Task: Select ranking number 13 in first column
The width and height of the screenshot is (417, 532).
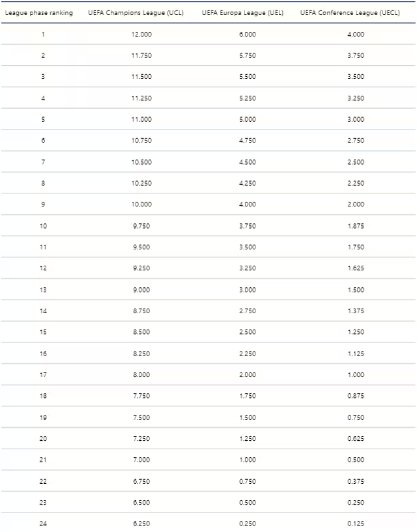Action: pos(43,290)
